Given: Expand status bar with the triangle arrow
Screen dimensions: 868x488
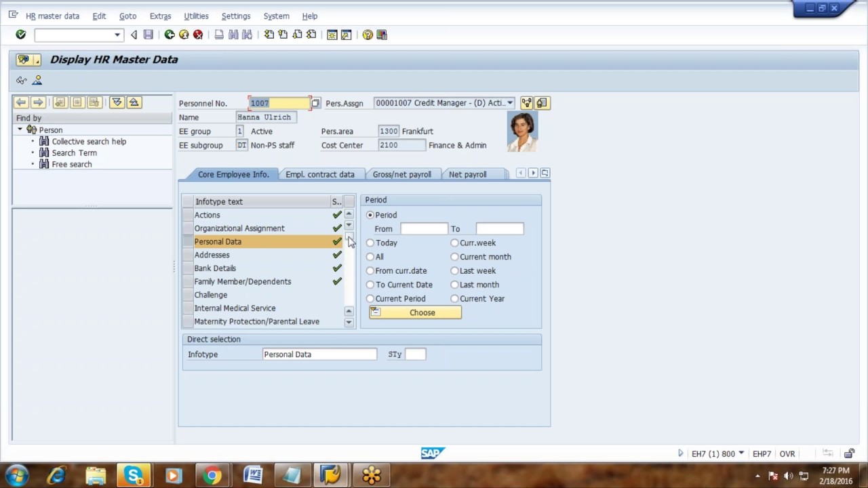Looking at the screenshot, I should click(x=681, y=453).
